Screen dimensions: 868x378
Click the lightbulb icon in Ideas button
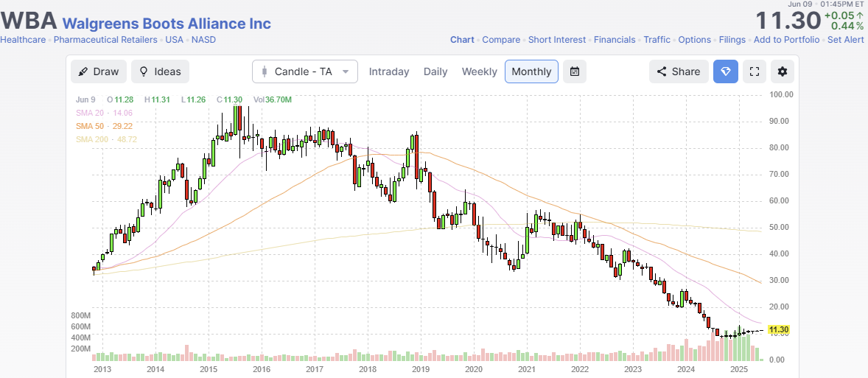point(144,72)
